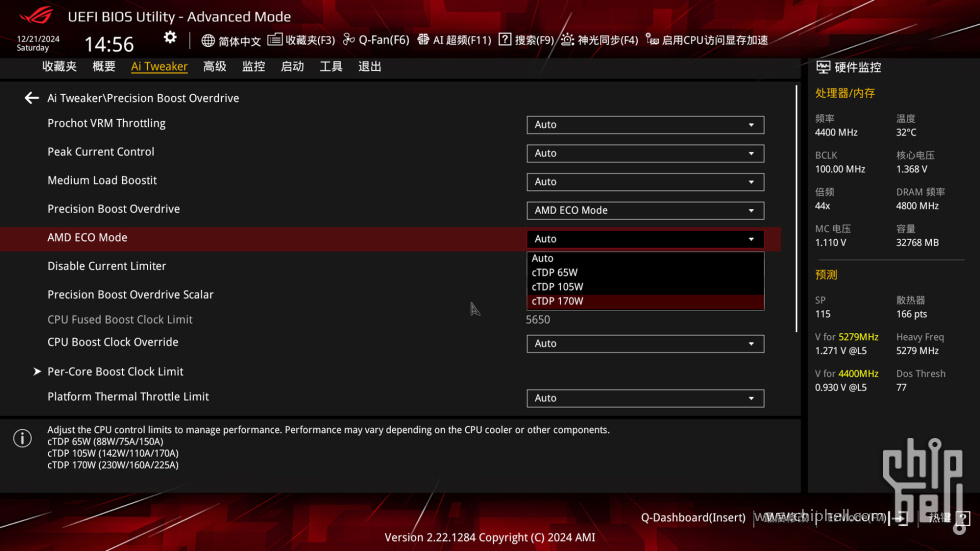The height and width of the screenshot is (551, 980).
Task: Open the 监控 tab
Action: (254, 66)
